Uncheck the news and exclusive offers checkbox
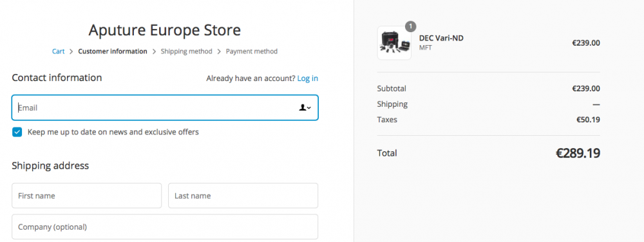Viewport: 644px width, 242px height. pyautogui.click(x=17, y=132)
